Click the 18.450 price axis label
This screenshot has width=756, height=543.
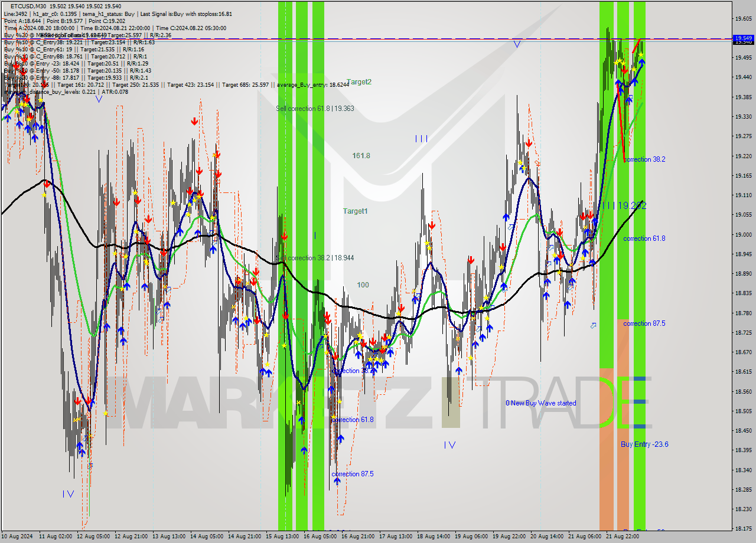743,430
